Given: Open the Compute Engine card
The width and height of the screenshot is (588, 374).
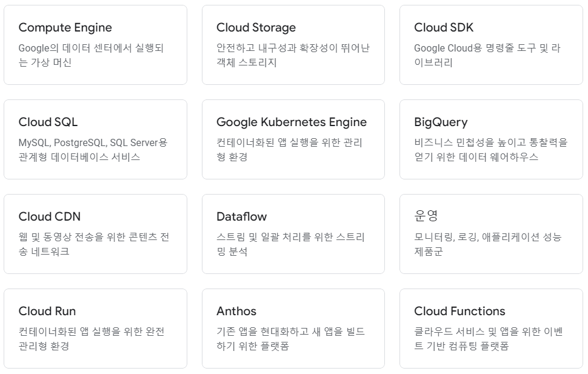Looking at the screenshot, I should 95,45.
